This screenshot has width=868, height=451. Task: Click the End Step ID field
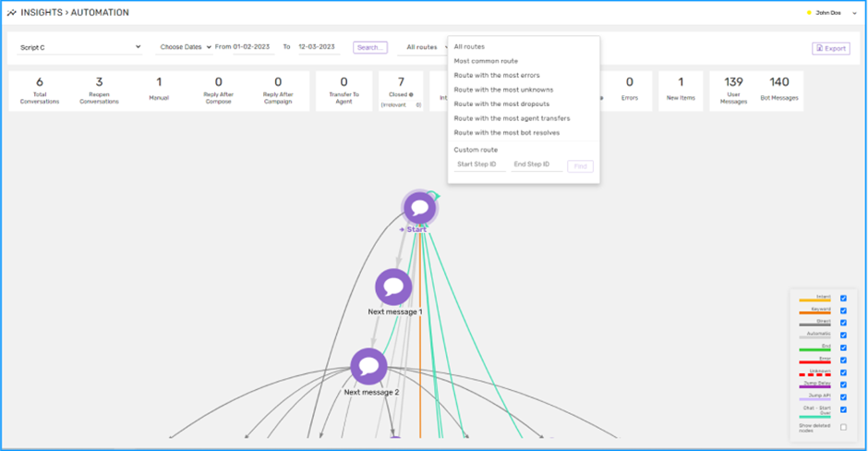point(536,165)
